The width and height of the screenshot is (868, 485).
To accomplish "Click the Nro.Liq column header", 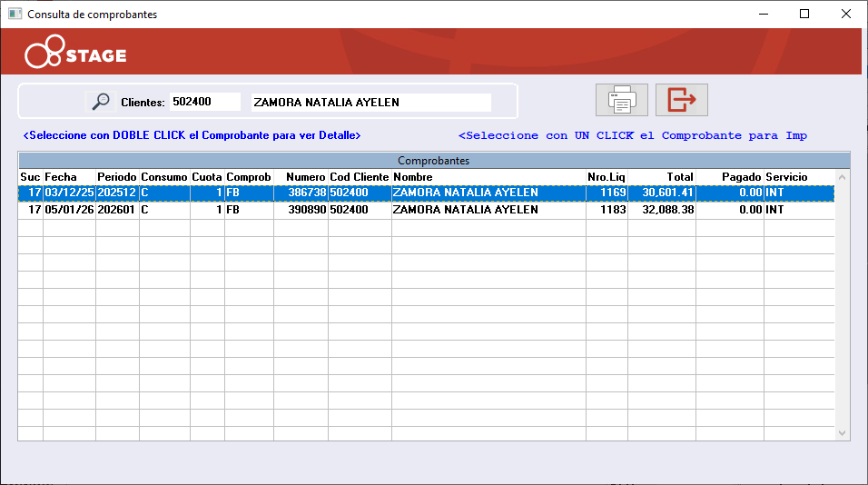I will pos(607,176).
